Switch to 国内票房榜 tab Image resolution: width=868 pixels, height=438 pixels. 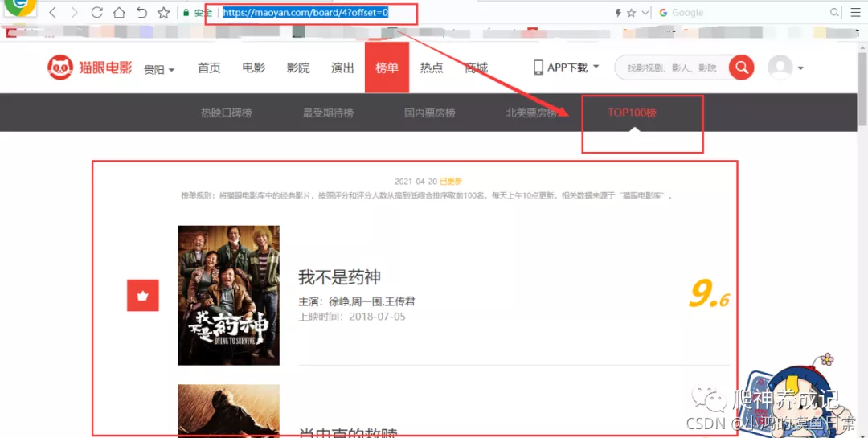(429, 113)
